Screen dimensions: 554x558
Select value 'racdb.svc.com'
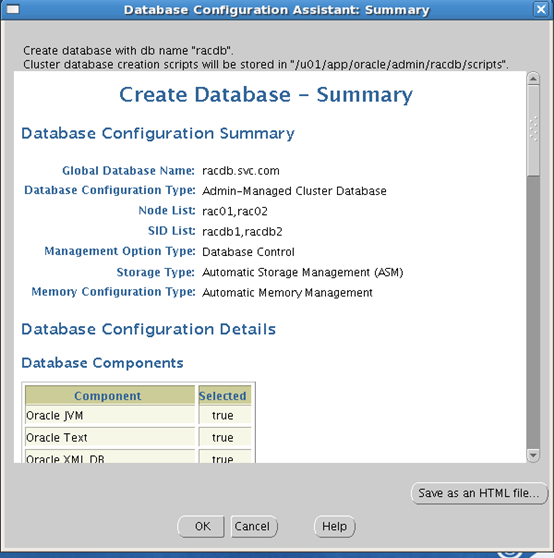[x=241, y=171]
